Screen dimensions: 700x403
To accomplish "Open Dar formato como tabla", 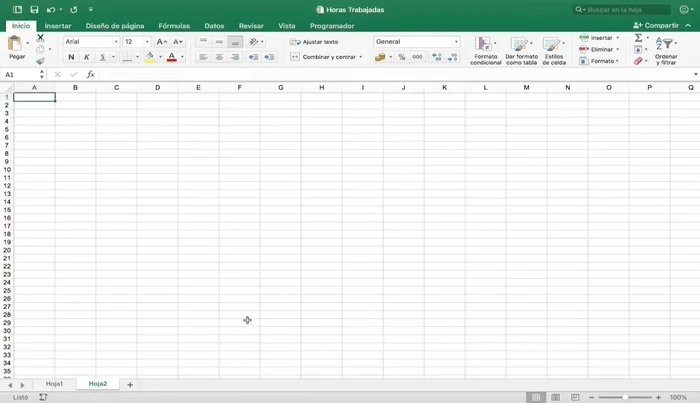I will pyautogui.click(x=521, y=50).
